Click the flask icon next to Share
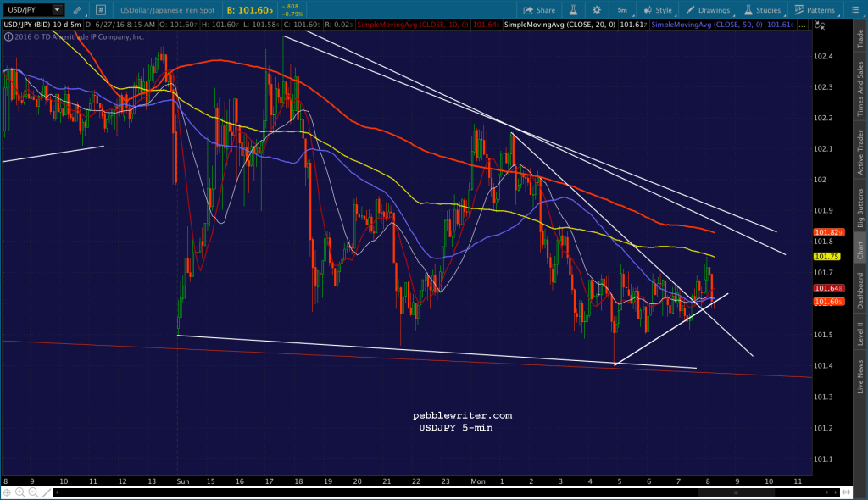Screen dimensions: 868x500 click(x=573, y=10)
